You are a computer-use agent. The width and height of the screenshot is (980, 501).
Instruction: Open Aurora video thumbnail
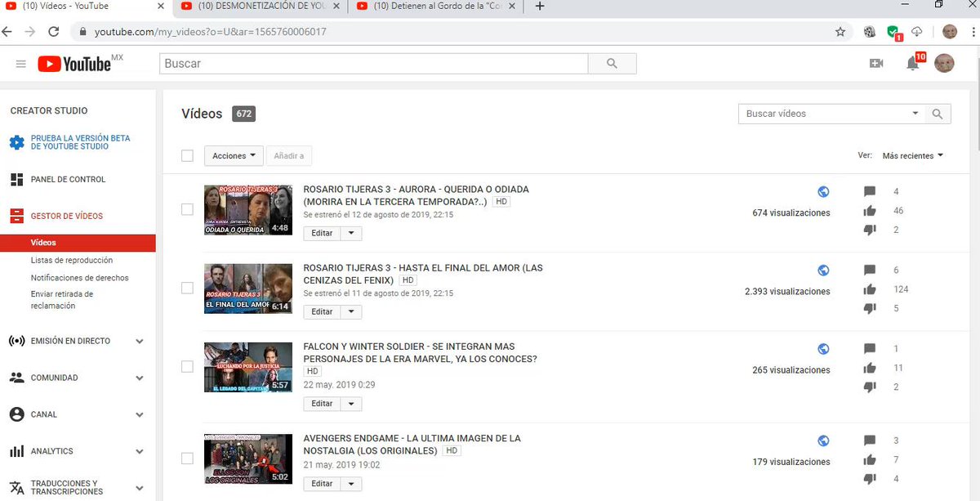(248, 210)
